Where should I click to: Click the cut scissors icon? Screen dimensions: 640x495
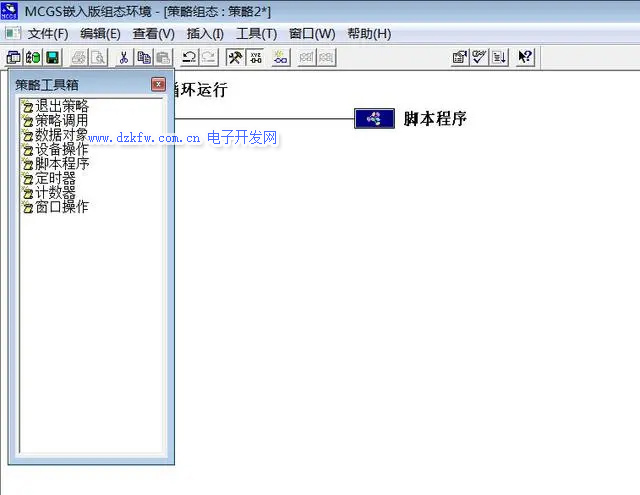click(124, 57)
